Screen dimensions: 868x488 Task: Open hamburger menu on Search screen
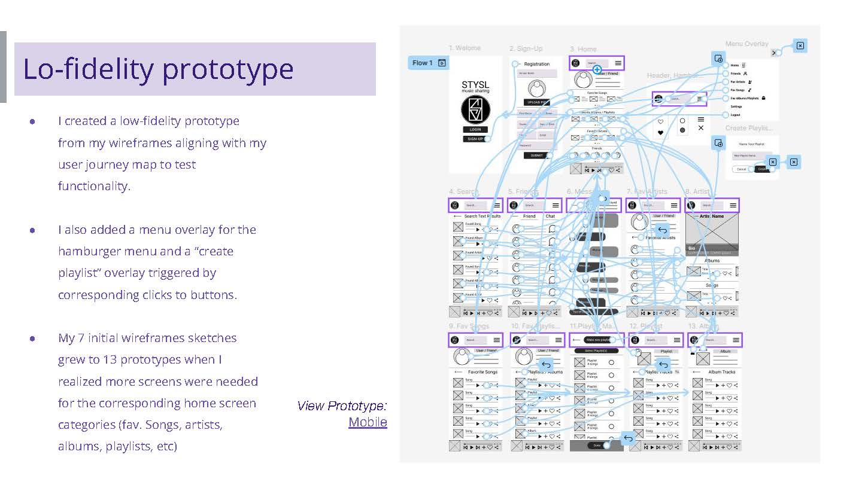click(497, 205)
